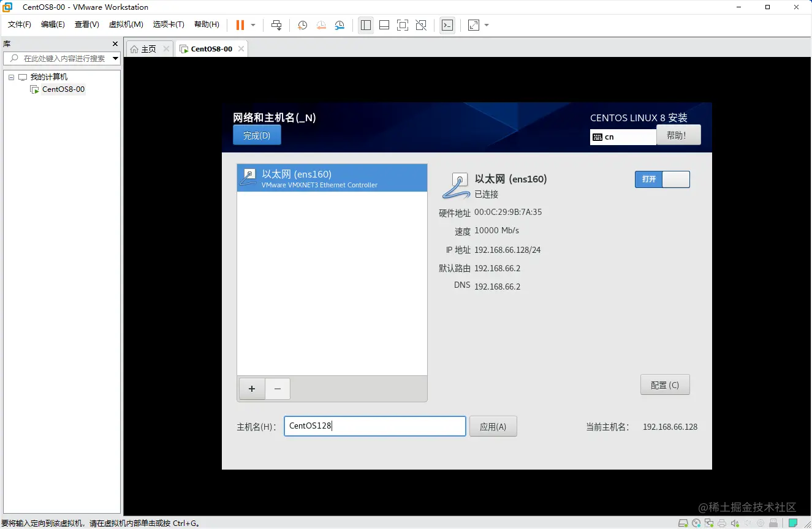Open the snapshot manager

pyautogui.click(x=340, y=25)
